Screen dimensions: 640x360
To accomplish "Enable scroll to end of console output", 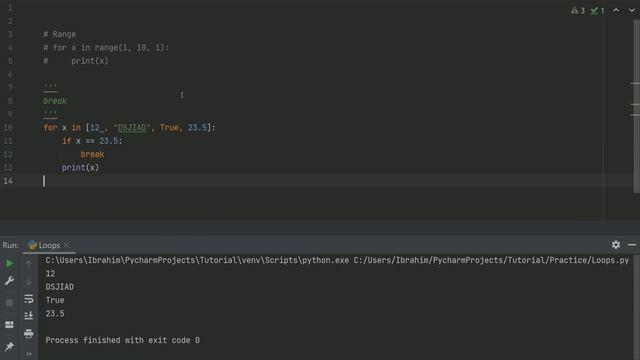I will click(x=29, y=316).
